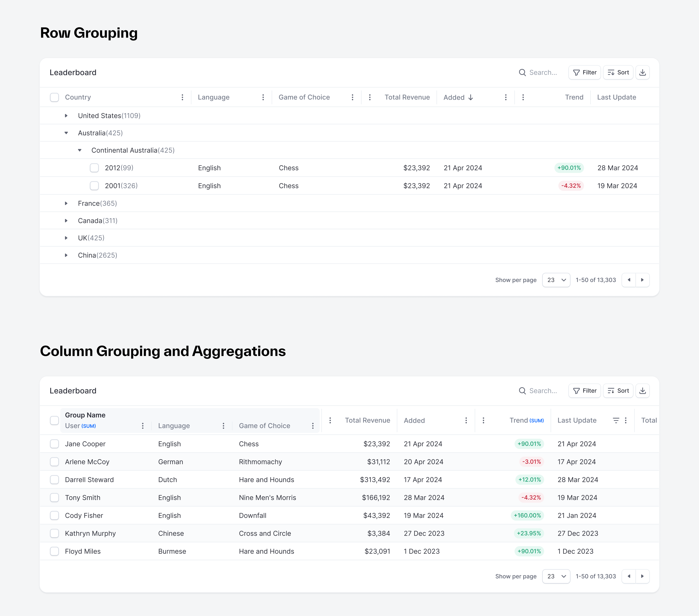Collapse the Continental Australia subgroup

point(80,150)
